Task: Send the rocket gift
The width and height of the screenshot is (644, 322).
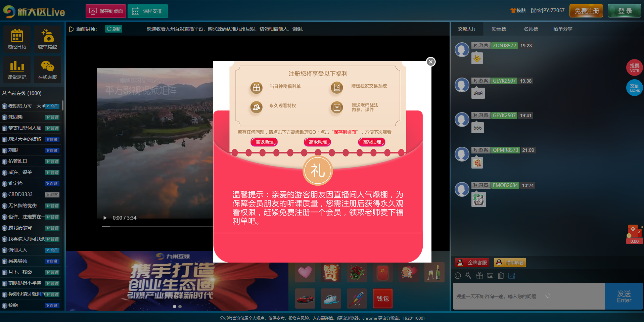Action: pos(357,298)
